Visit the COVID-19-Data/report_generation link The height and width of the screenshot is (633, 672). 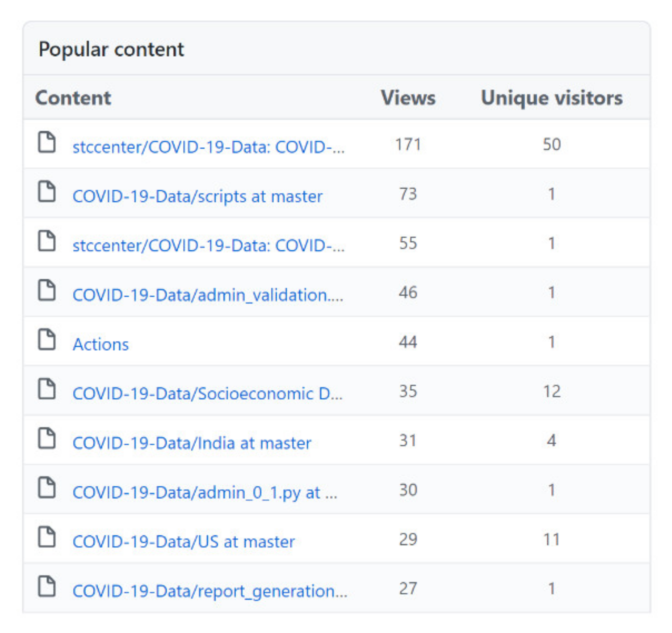pos(210,591)
